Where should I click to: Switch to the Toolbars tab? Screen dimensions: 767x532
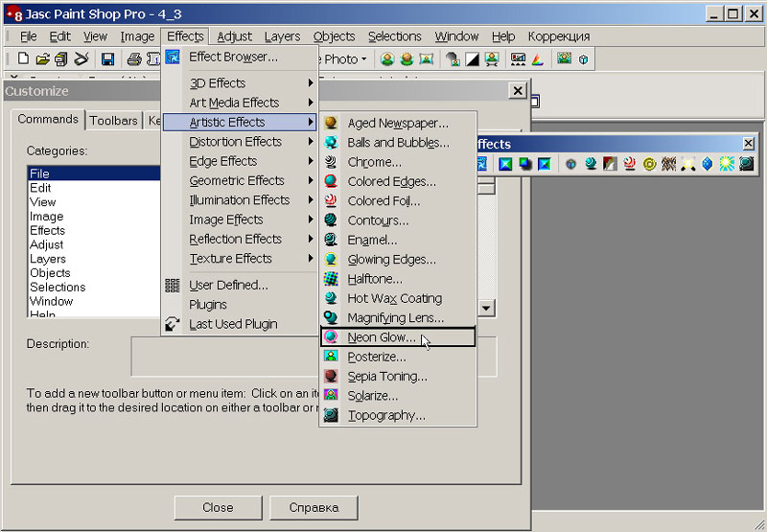point(113,121)
